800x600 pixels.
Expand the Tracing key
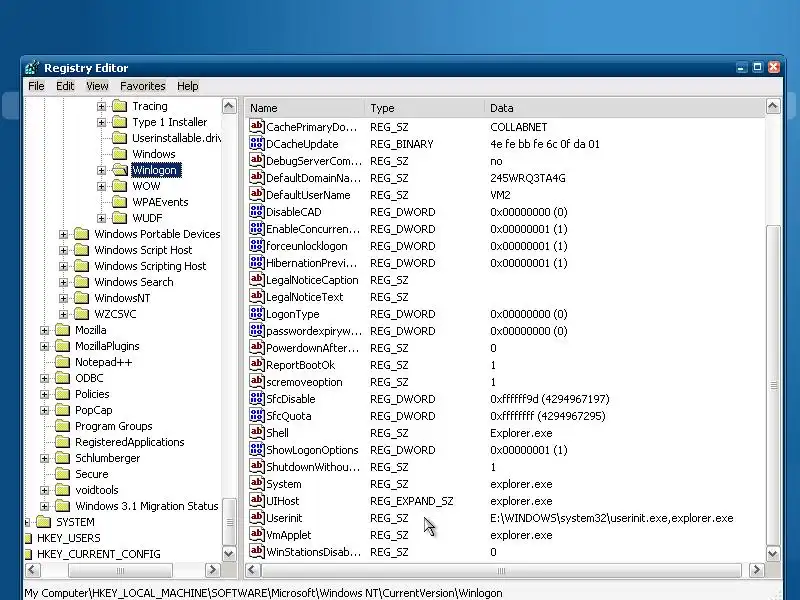(x=101, y=107)
